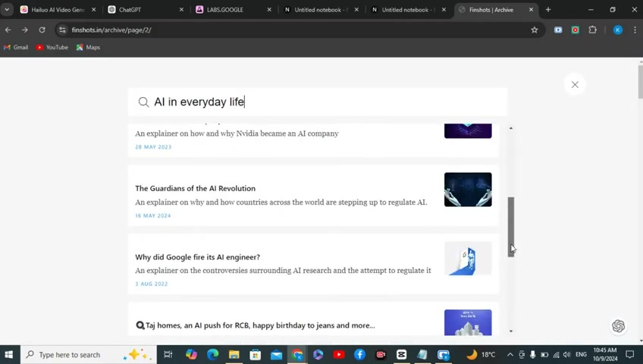The height and width of the screenshot is (364, 643).
Task: Click the Taj homes article thumbnail
Action: pyautogui.click(x=468, y=322)
